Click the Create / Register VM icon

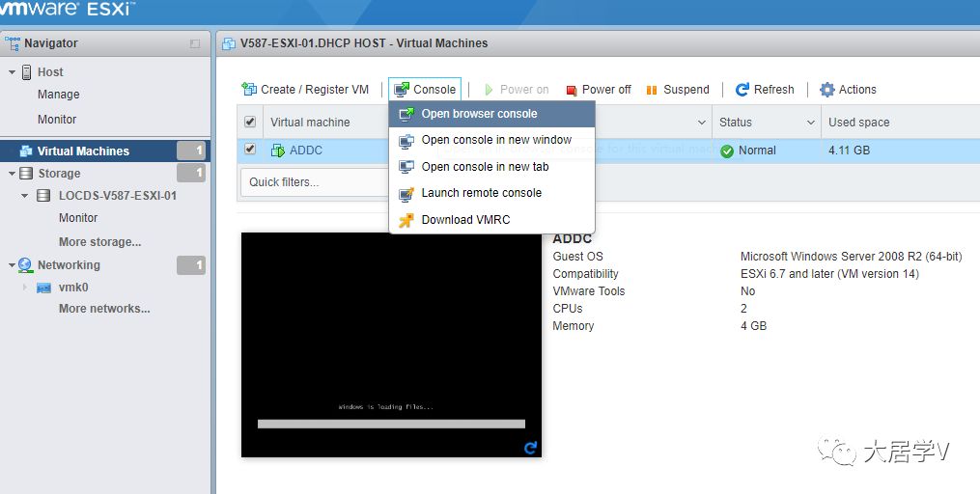click(249, 90)
